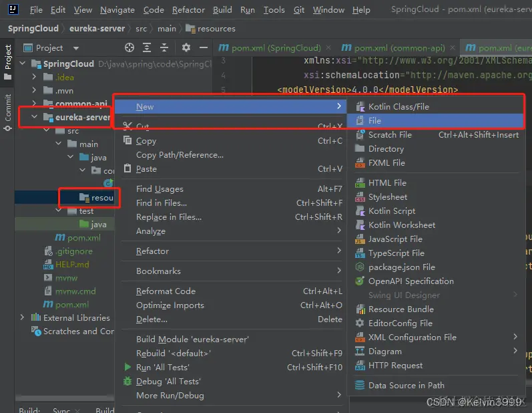Open the Build menu
Image resolution: width=532 pixels, height=413 pixels.
pyautogui.click(x=222, y=10)
